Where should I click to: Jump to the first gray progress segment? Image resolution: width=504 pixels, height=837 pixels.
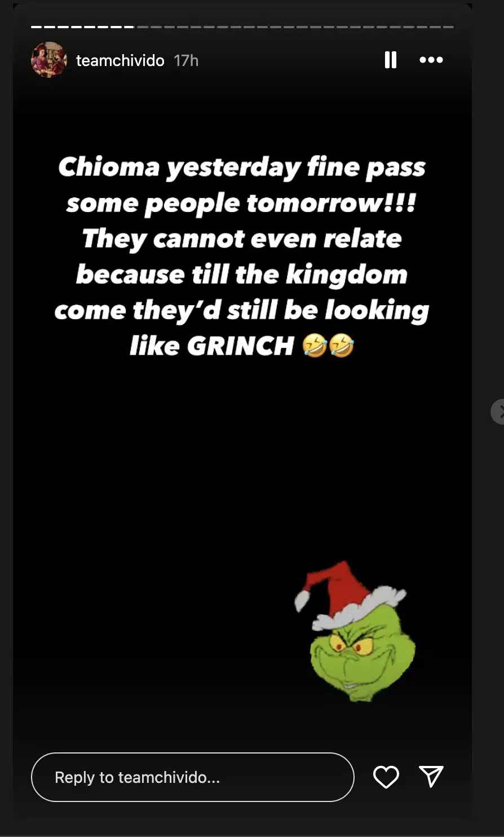142,27
